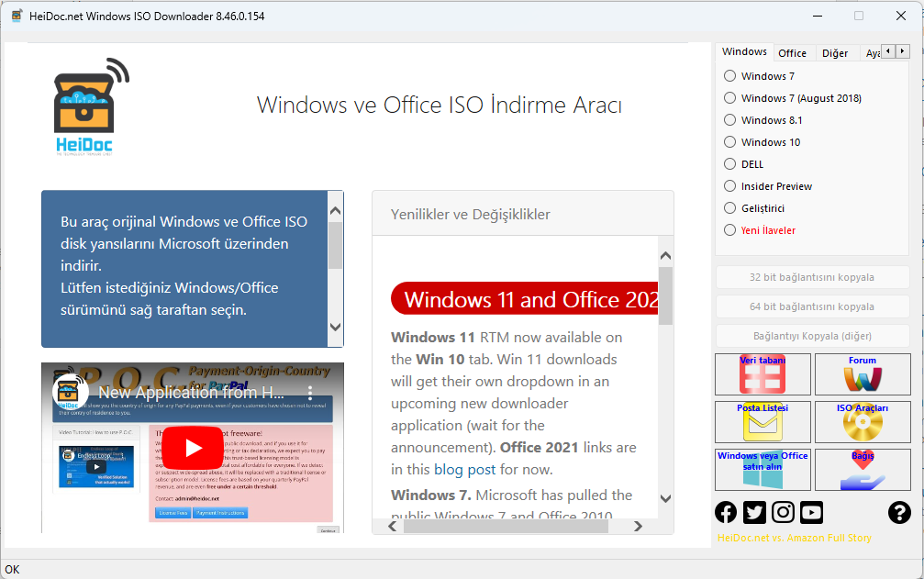924x579 pixels.
Task: Click the Yenilikler ve Değişiklikler heading
Action: pos(470,215)
